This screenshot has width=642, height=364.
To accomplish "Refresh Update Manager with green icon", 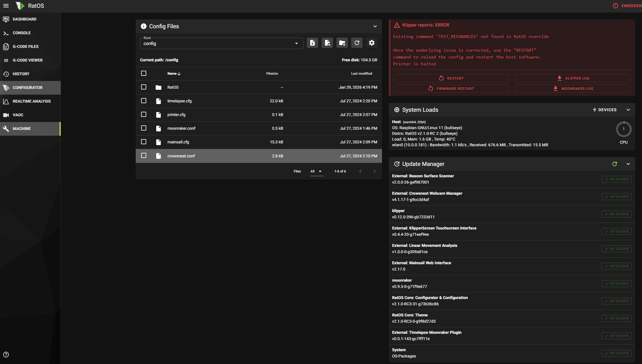I will (x=615, y=164).
